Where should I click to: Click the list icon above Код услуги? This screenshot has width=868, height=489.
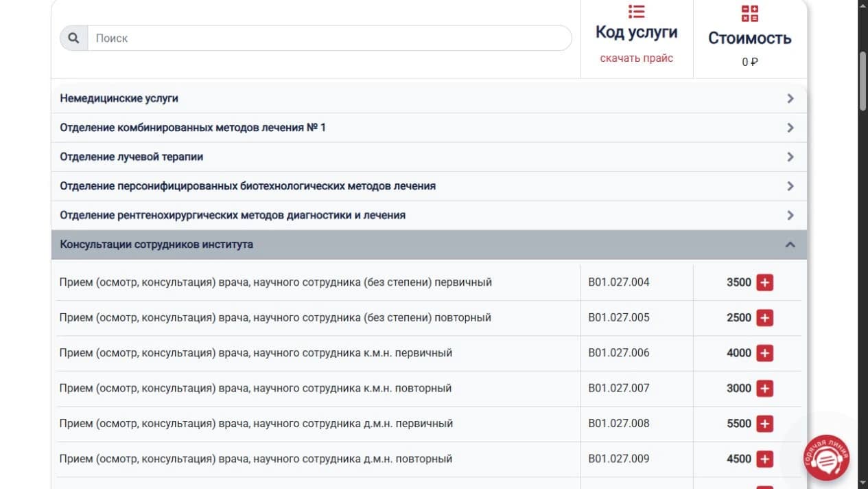click(637, 12)
